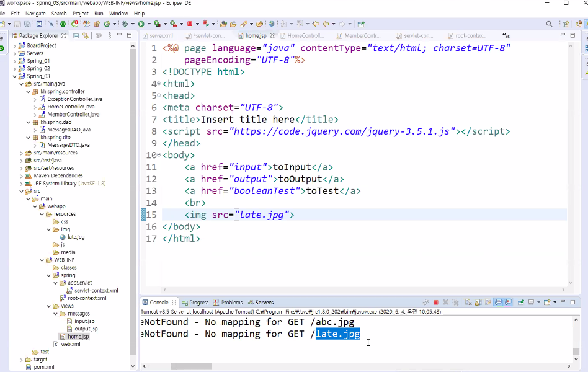Click Display Selected Console monitor icon
This screenshot has width=588, height=372.
531,303
